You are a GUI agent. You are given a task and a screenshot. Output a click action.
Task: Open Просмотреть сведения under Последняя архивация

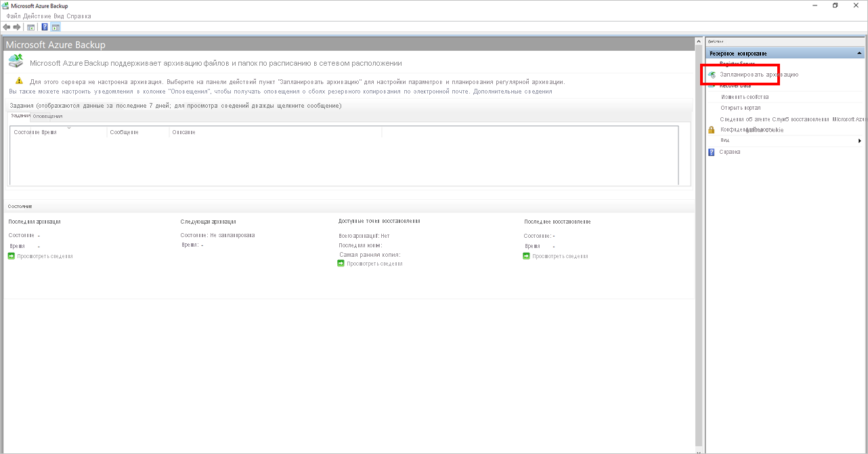click(x=45, y=256)
